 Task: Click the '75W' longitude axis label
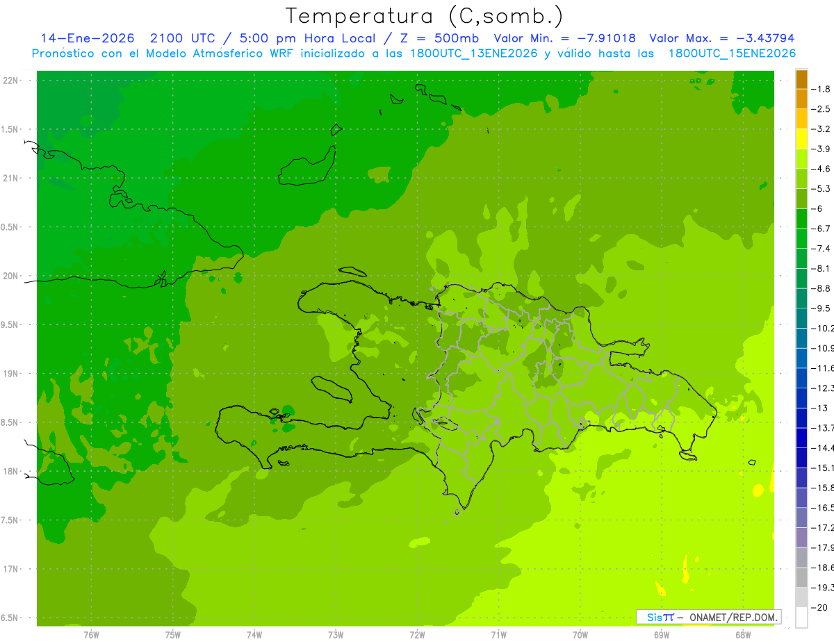click(x=172, y=634)
